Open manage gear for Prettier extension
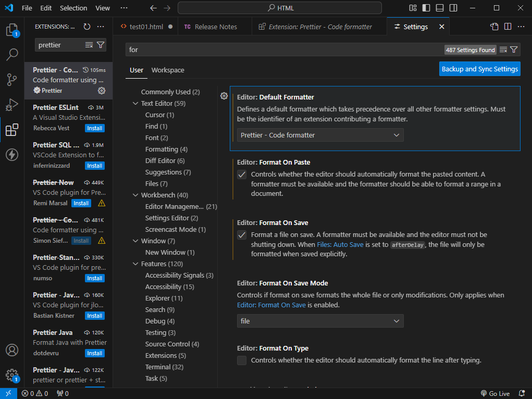 pyautogui.click(x=102, y=91)
